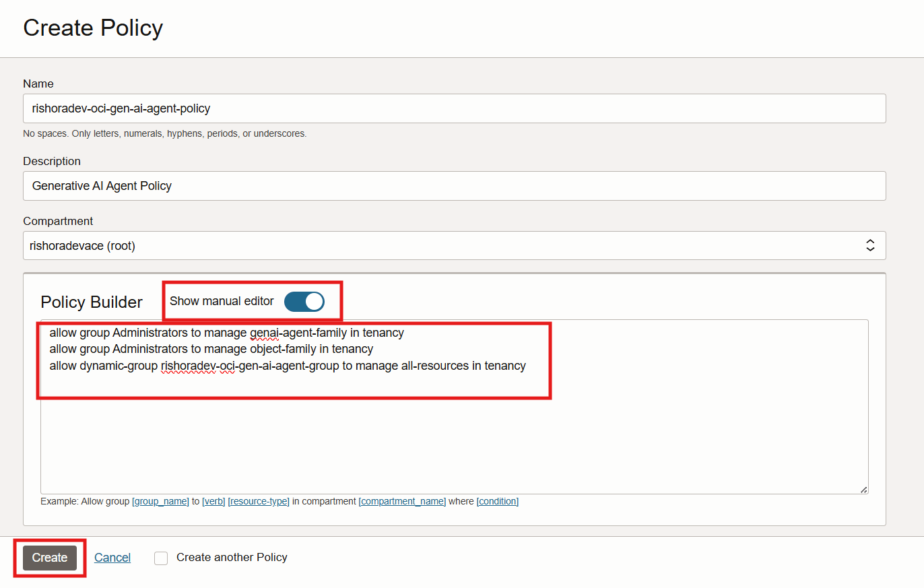Follow the compartment_name example link
Image resolution: width=924 pixels, height=588 pixels.
402,501
